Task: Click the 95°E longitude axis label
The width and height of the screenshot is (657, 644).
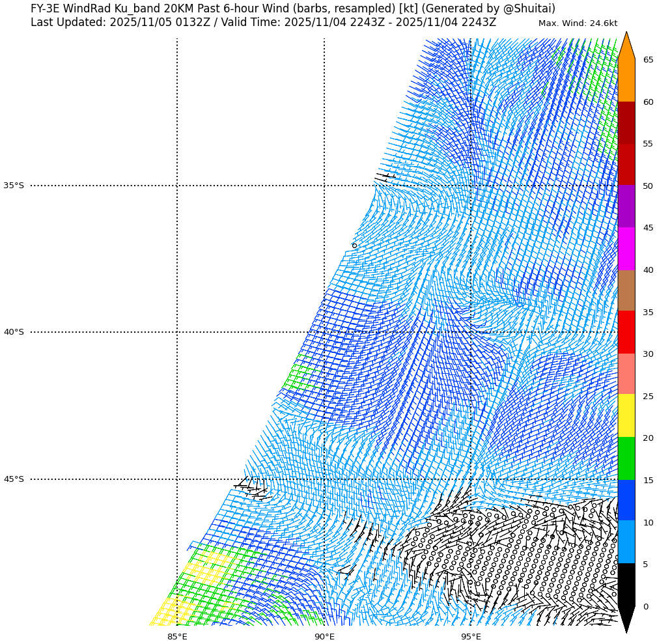Action: point(471,636)
